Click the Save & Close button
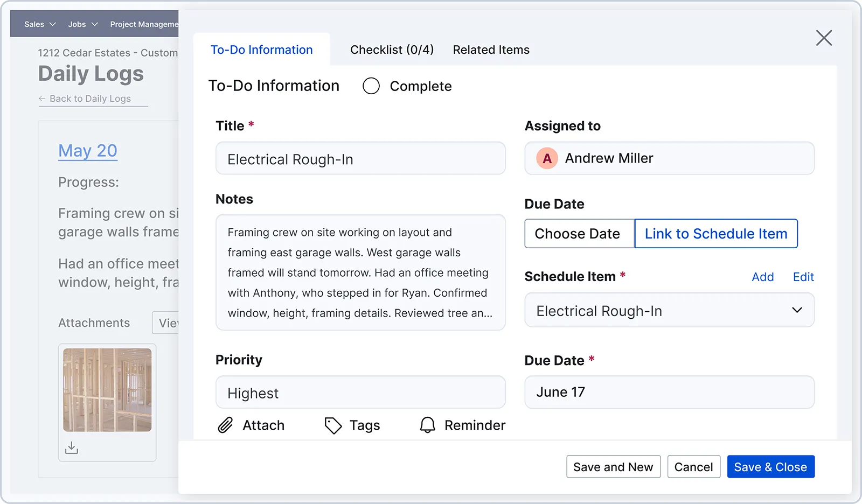The width and height of the screenshot is (862, 504). coord(770,467)
